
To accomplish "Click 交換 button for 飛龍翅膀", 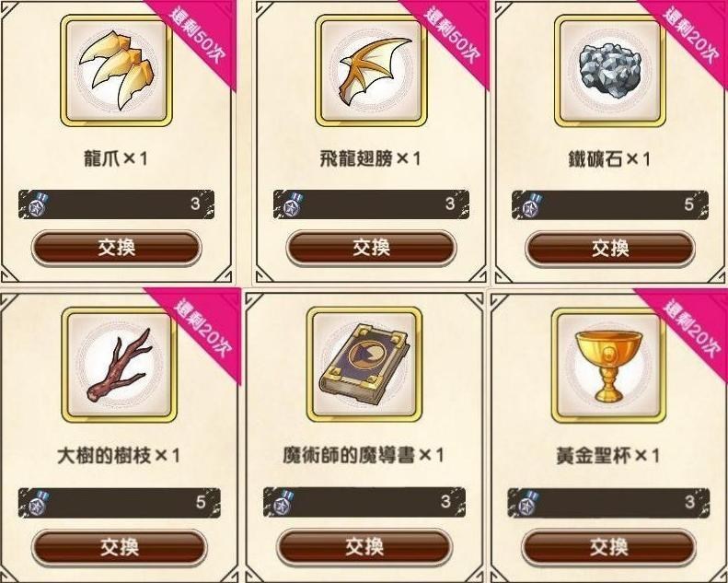I will point(371,248).
